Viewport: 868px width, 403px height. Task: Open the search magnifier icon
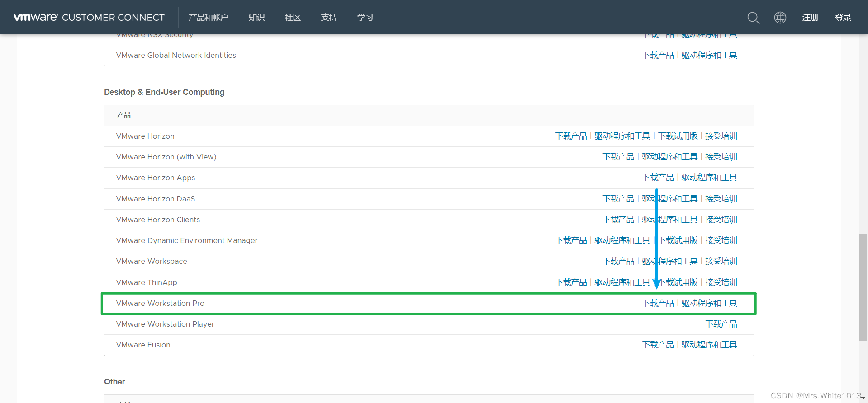coord(753,18)
